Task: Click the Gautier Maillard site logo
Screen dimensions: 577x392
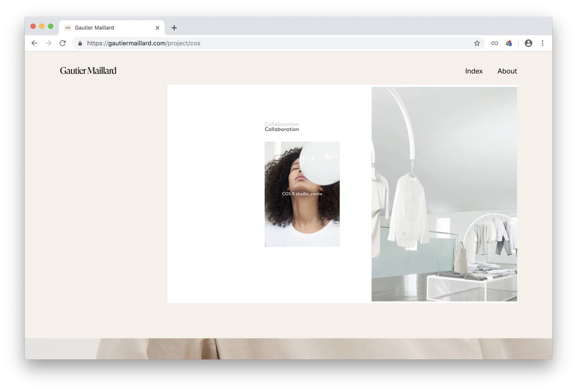Action: pos(88,70)
